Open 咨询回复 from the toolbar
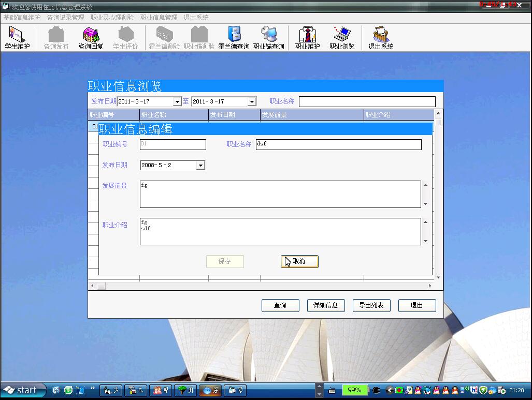This screenshot has height=400, width=532. (91, 38)
